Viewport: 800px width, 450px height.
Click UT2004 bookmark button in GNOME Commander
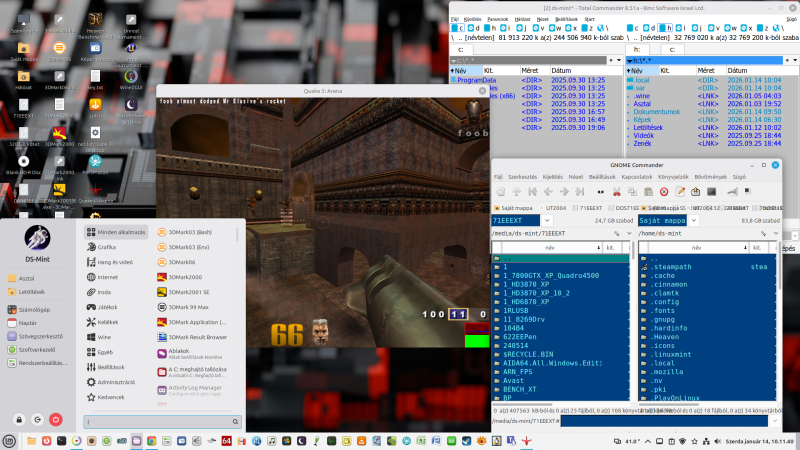click(x=553, y=208)
